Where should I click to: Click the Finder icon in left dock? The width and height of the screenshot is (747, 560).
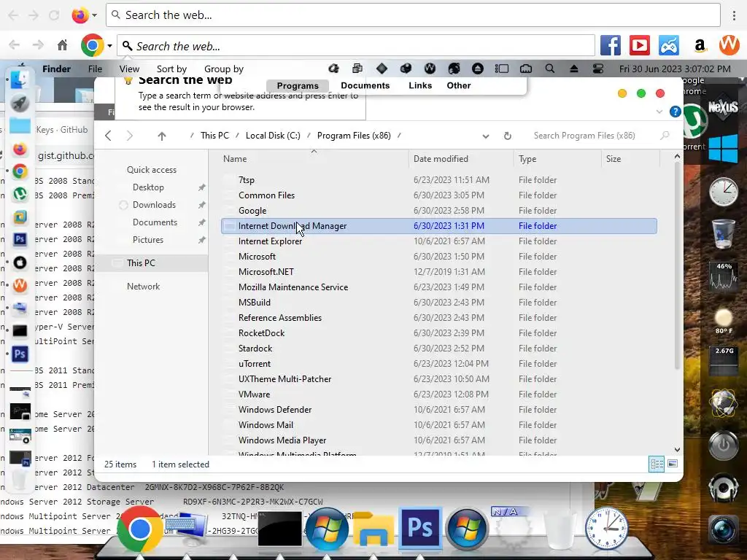[20, 79]
